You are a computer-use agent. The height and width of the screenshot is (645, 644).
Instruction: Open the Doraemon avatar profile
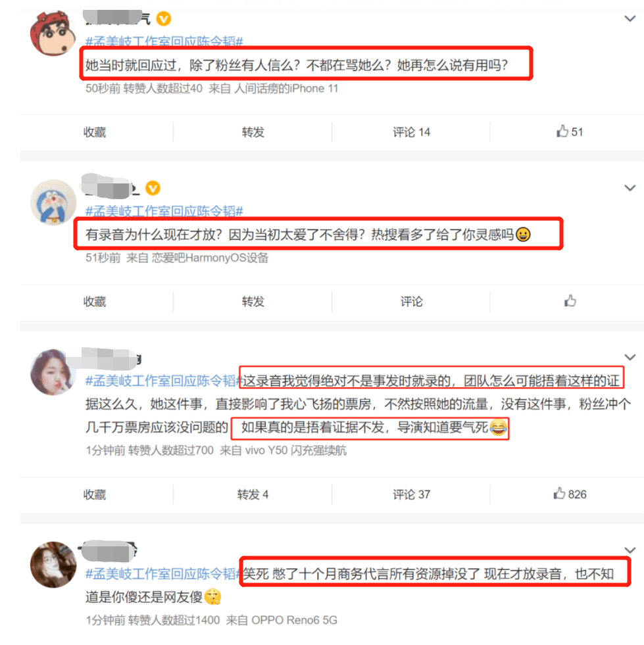click(x=53, y=202)
